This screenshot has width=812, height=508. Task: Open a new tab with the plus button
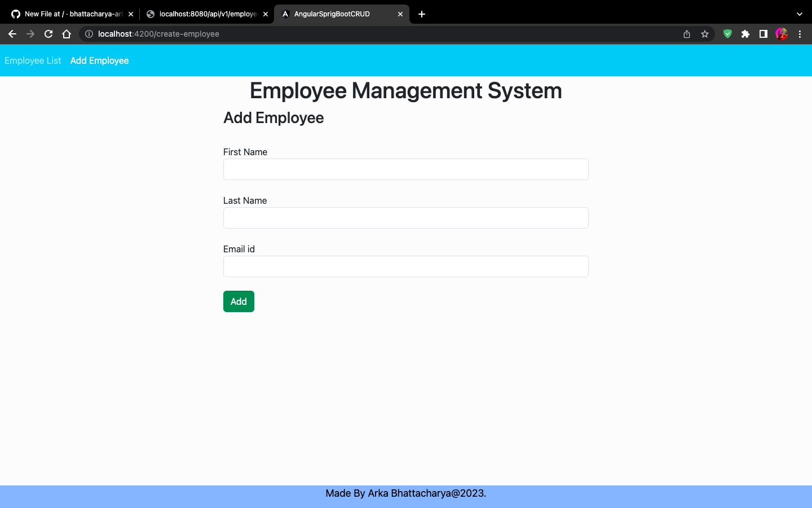(422, 14)
